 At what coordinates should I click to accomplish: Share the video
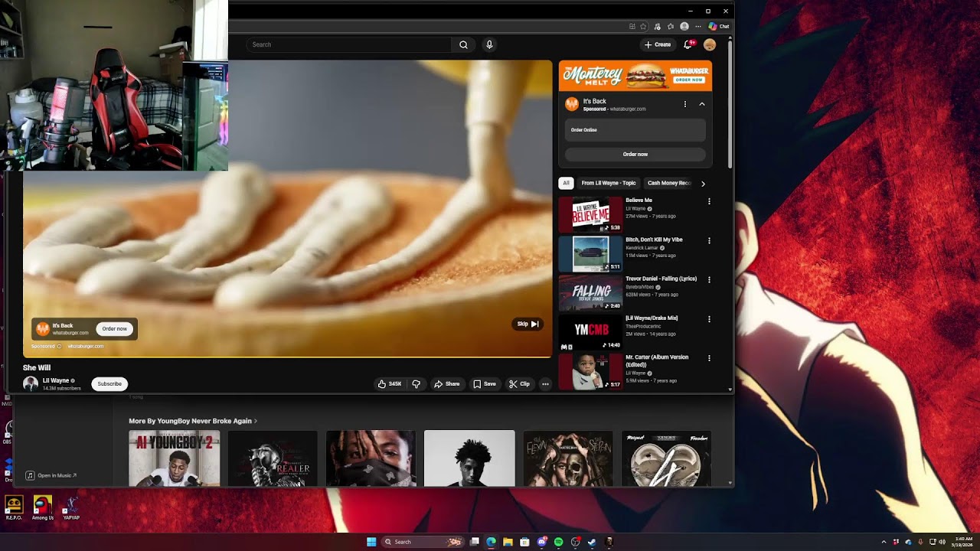(446, 384)
